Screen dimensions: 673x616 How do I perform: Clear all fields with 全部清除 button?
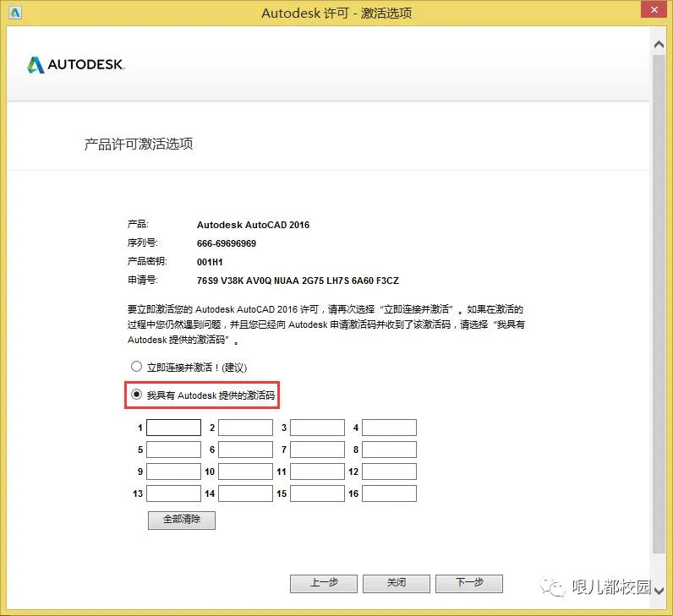pyautogui.click(x=182, y=520)
